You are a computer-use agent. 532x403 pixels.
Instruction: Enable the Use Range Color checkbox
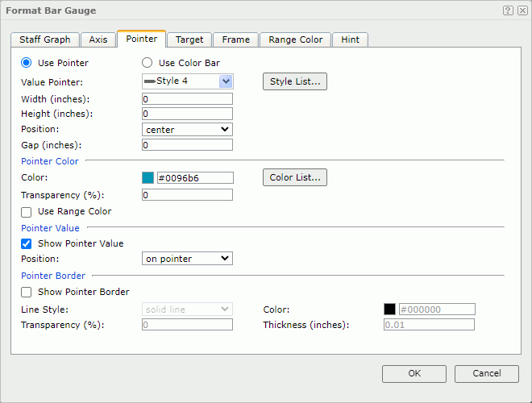[26, 212]
